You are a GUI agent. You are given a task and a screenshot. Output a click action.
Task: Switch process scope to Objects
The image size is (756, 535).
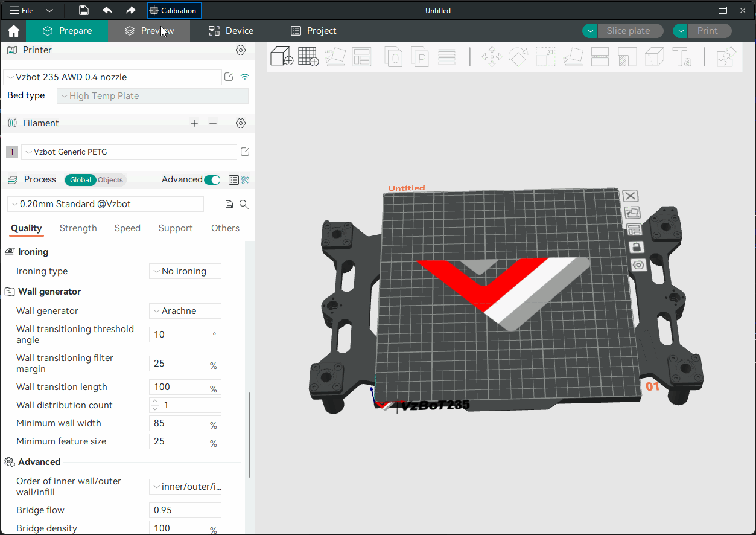[110, 180]
